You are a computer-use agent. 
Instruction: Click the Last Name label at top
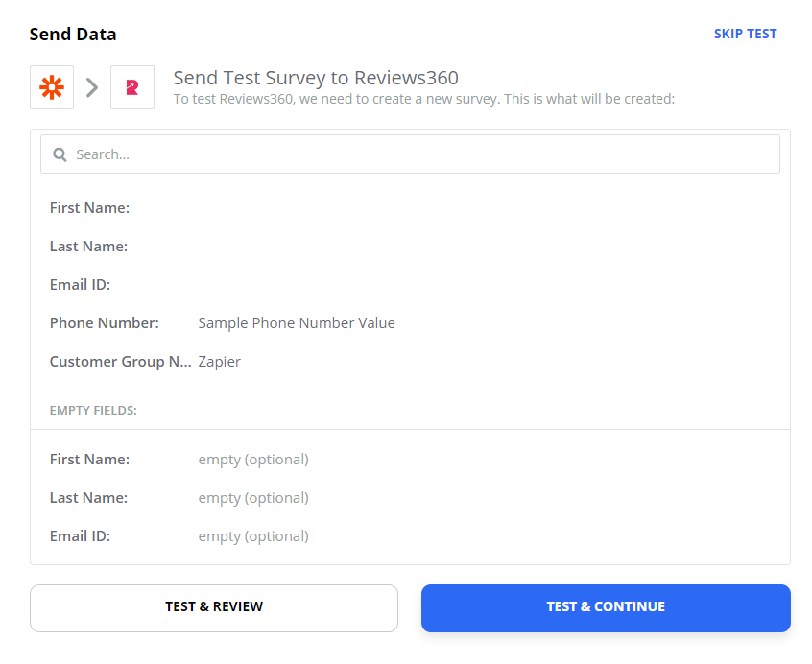click(x=88, y=246)
